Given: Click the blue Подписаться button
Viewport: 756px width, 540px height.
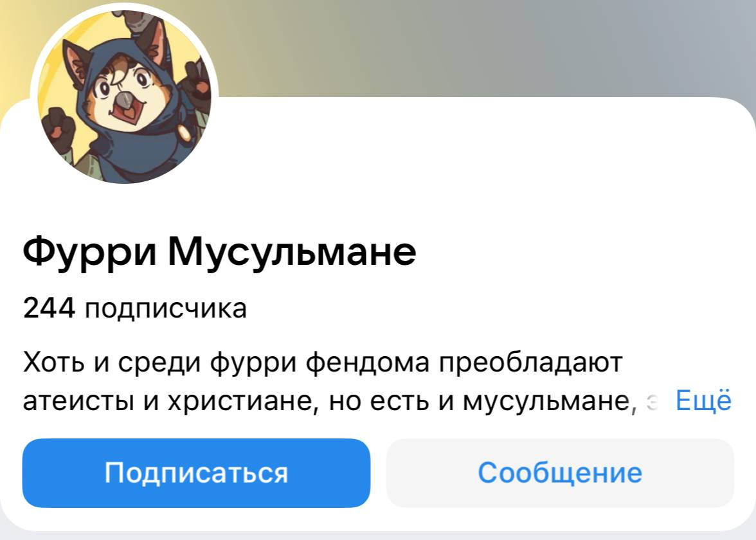Looking at the screenshot, I should (x=196, y=473).
